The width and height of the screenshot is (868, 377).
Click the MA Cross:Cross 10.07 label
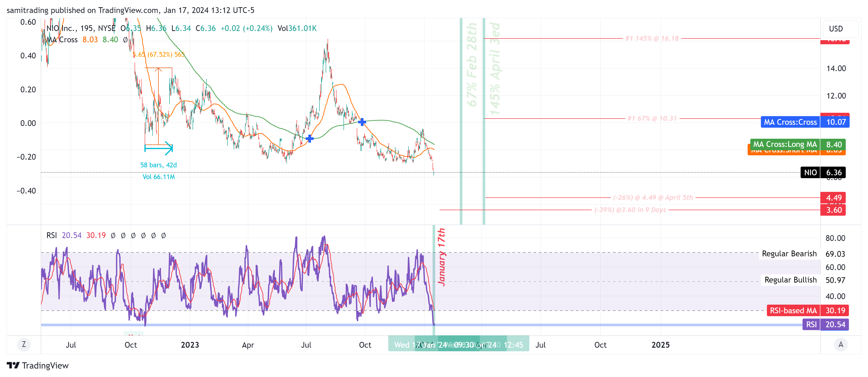tap(805, 122)
